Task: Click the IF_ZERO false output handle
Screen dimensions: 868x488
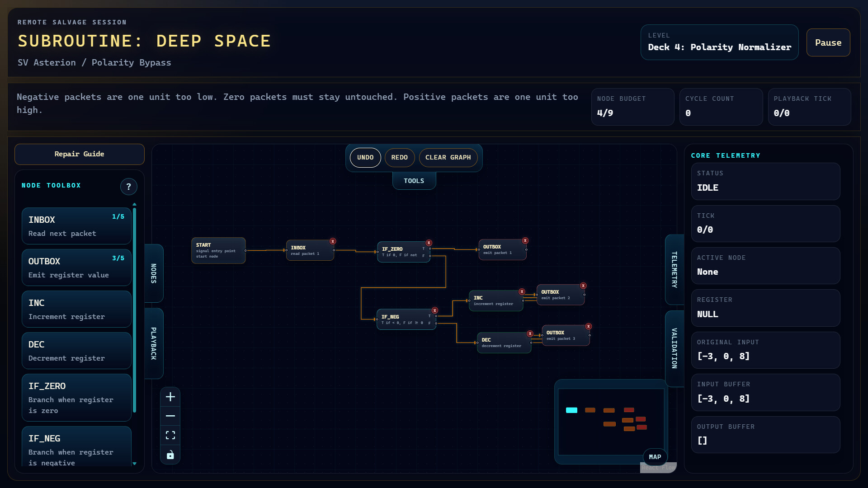Action: (x=430, y=256)
